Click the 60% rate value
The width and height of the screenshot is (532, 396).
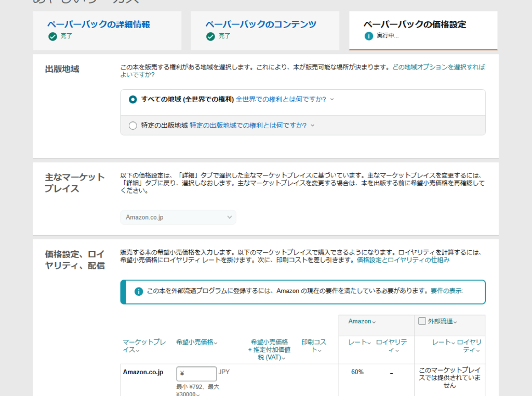tap(357, 372)
